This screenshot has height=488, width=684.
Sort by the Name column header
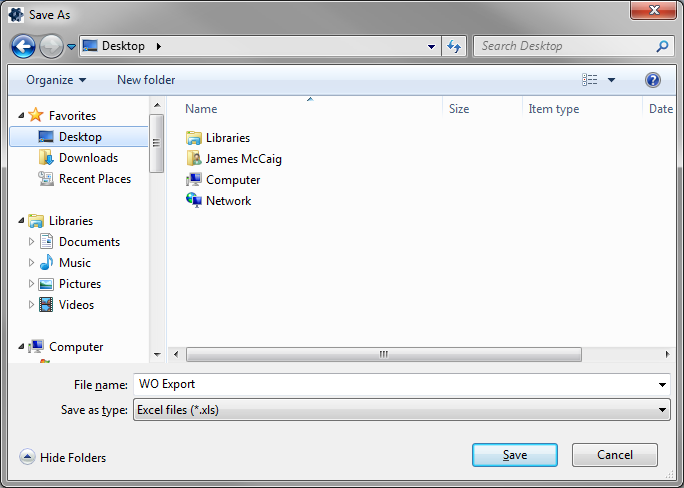tap(201, 109)
